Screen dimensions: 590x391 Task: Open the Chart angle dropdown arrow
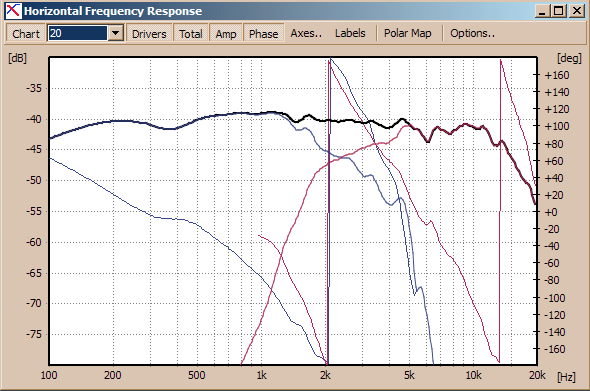pos(116,33)
